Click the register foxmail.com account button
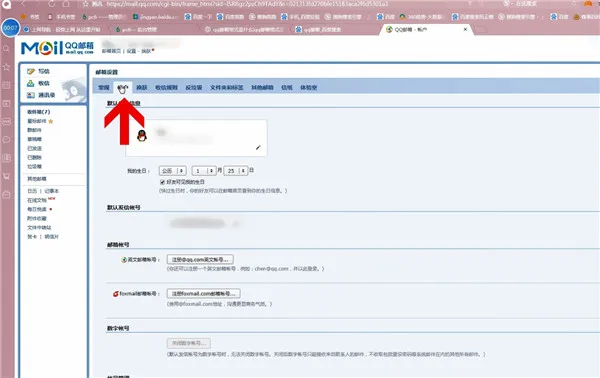The height and width of the screenshot is (378, 600). tap(204, 293)
